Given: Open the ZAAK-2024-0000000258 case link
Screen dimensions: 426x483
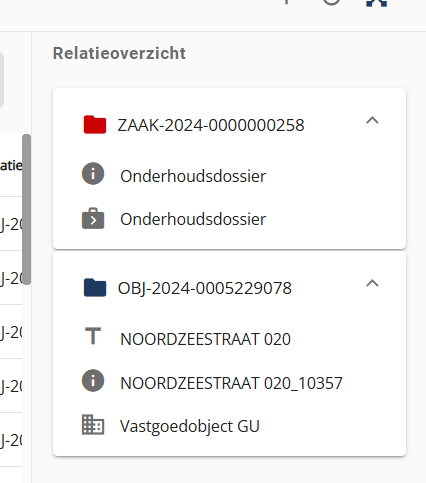Looking at the screenshot, I should pyautogui.click(x=211, y=125).
